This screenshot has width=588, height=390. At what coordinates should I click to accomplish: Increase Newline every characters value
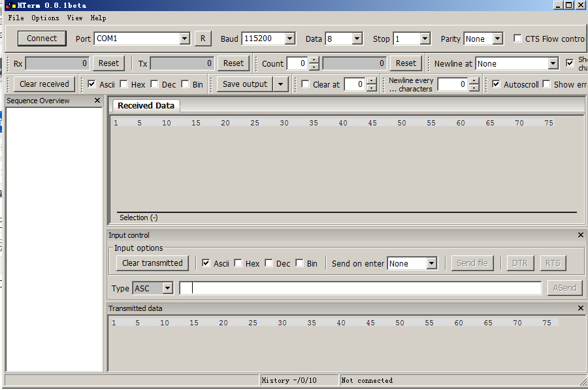click(x=474, y=80)
